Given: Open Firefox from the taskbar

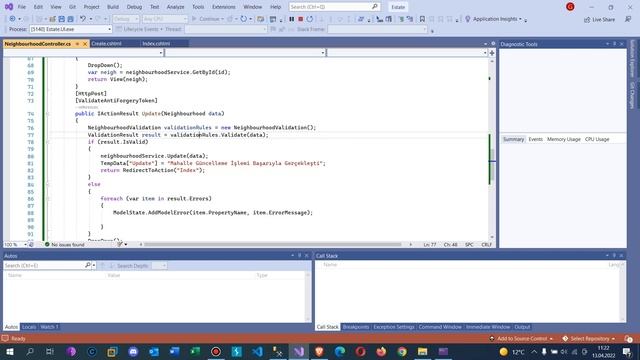Looking at the screenshot, I should (x=381, y=351).
